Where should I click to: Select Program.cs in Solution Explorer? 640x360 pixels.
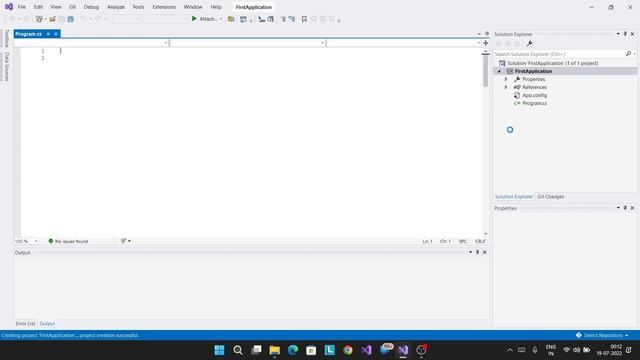(534, 103)
